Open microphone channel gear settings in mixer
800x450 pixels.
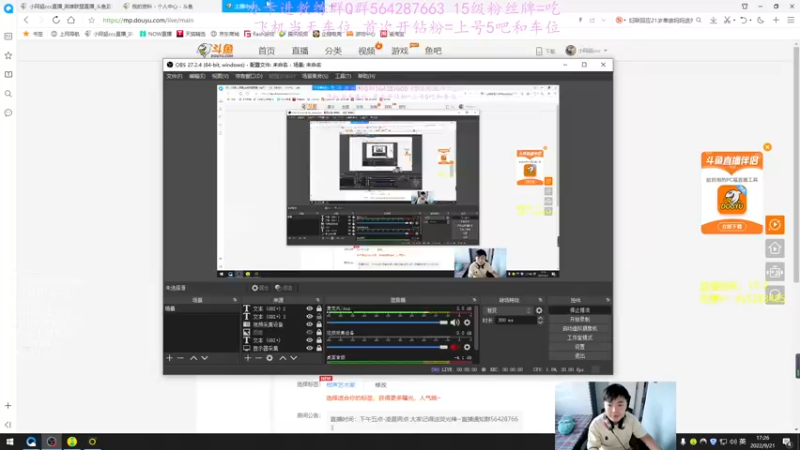click(x=467, y=322)
